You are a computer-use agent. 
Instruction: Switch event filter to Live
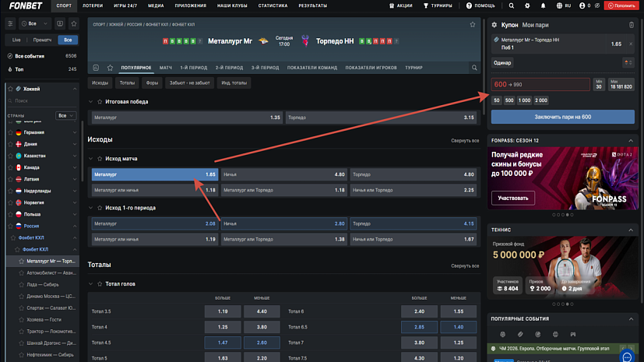pyautogui.click(x=16, y=40)
